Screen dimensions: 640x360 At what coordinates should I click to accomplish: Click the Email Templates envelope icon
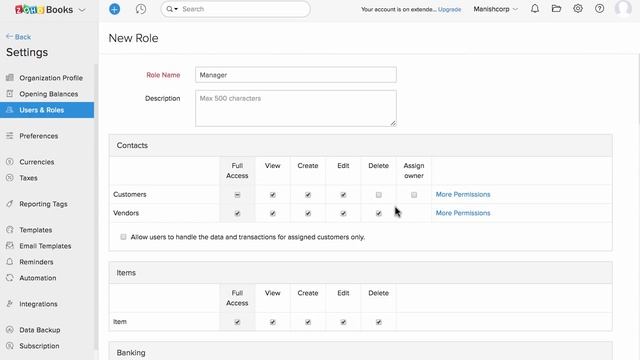click(x=10, y=246)
